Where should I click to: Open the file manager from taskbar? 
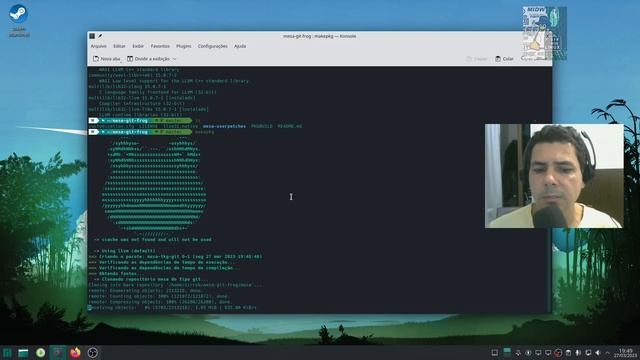tap(23, 352)
